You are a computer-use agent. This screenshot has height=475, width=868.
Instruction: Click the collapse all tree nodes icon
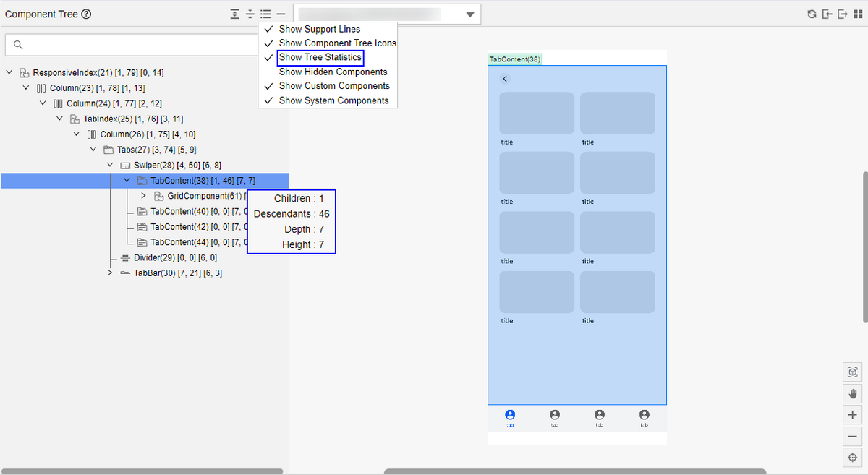point(250,14)
